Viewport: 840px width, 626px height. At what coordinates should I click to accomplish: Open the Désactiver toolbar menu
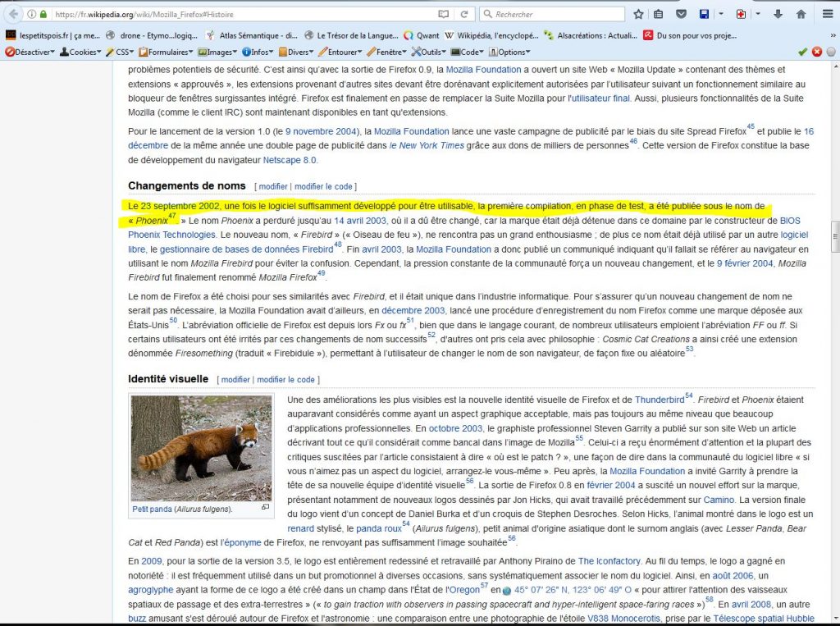[x=30, y=52]
